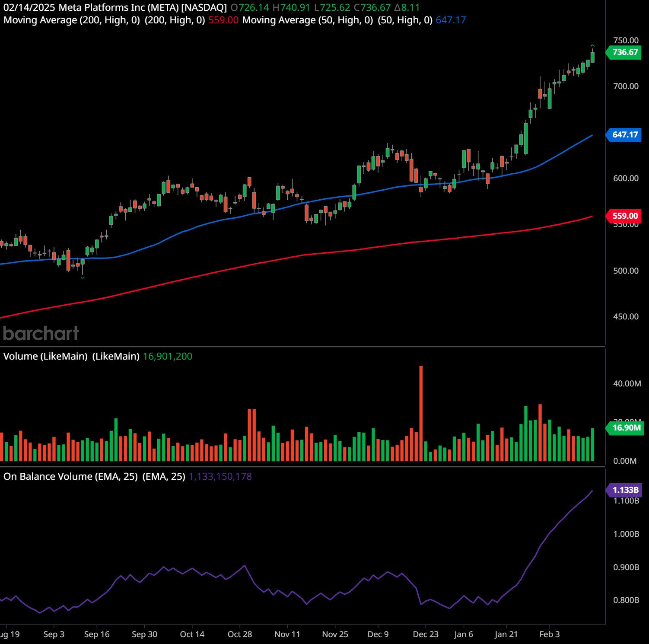Click the 450.00 price axis label
649x644 pixels.
pyautogui.click(x=626, y=316)
